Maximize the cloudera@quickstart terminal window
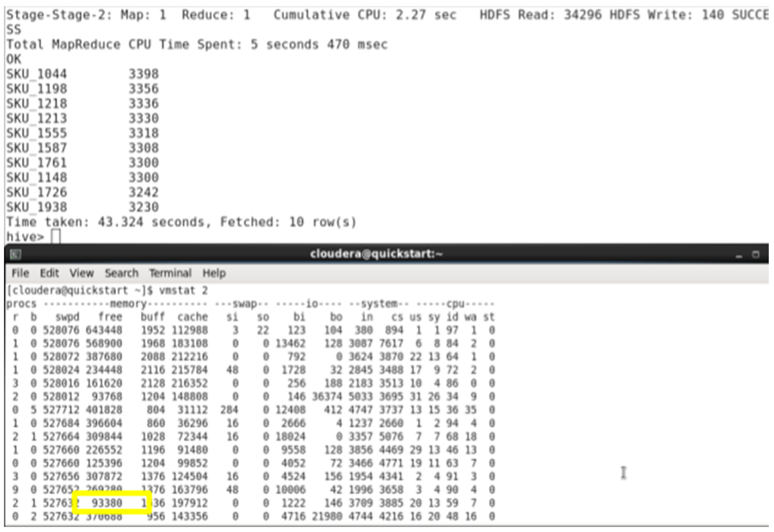Viewport: 774px width, 532px height. (756, 255)
